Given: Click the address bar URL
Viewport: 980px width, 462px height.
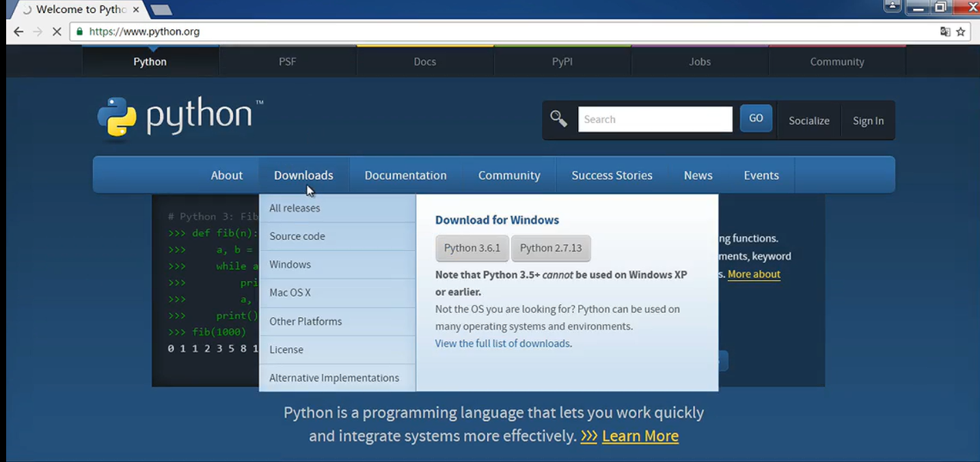Looking at the screenshot, I should (x=144, y=31).
